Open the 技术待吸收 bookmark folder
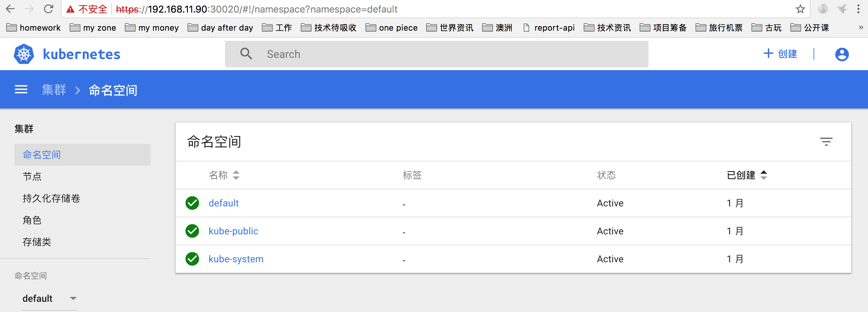This screenshot has width=868, height=312. [x=329, y=28]
